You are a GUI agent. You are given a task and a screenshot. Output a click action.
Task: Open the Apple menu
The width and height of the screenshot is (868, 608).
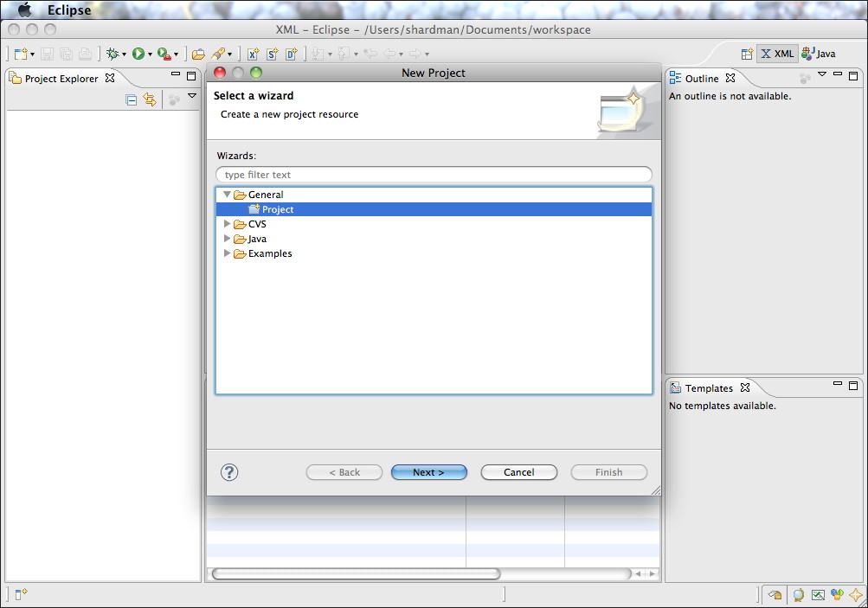coord(24,10)
